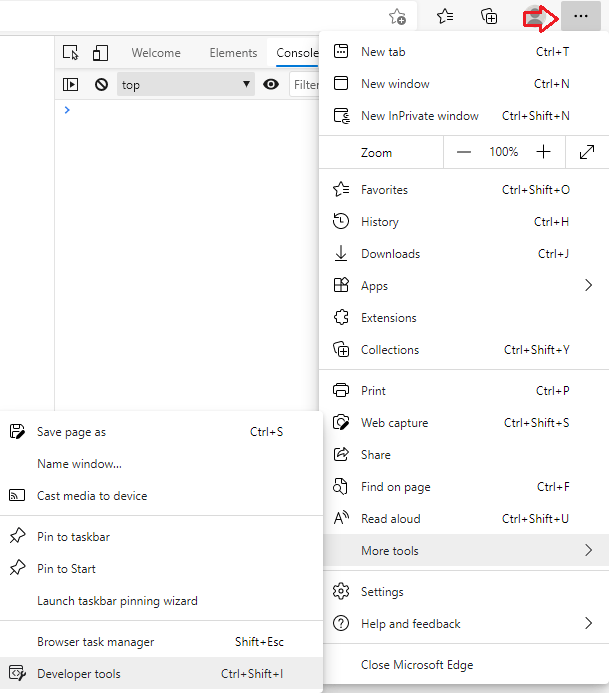
Task: Select the inspect element picker icon
Action: 71,53
